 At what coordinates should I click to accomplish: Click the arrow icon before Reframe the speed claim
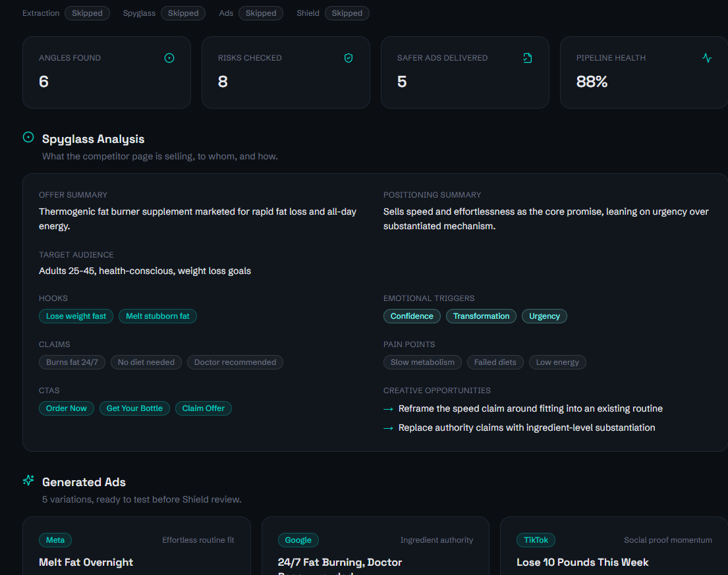[x=388, y=409]
